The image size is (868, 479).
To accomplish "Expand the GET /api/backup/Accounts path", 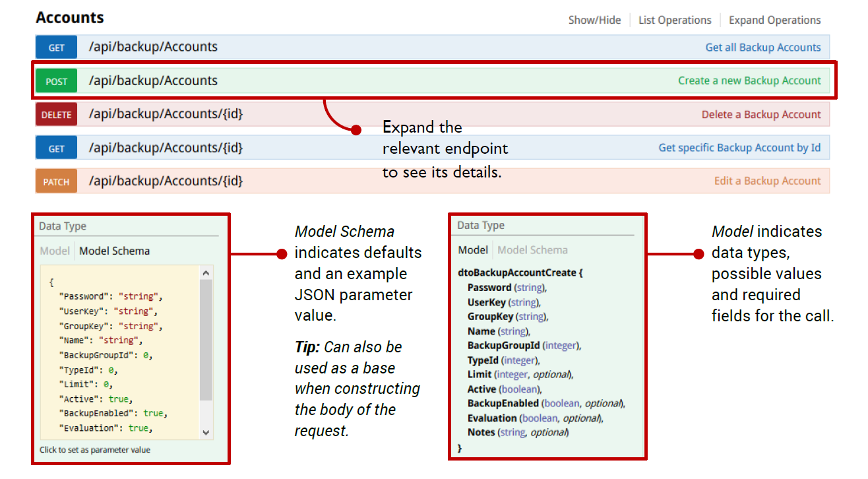I will coord(153,47).
